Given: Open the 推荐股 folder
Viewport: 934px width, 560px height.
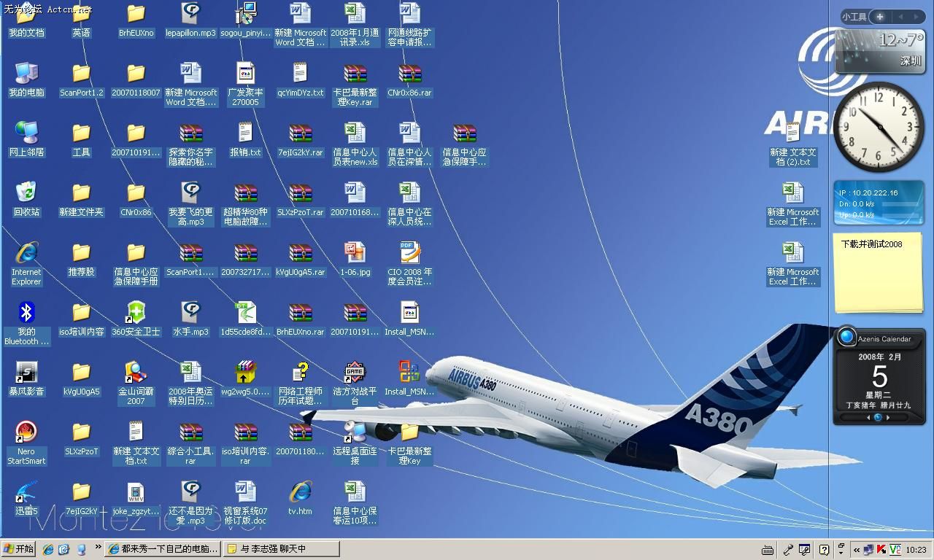Looking at the screenshot, I should point(81,260).
